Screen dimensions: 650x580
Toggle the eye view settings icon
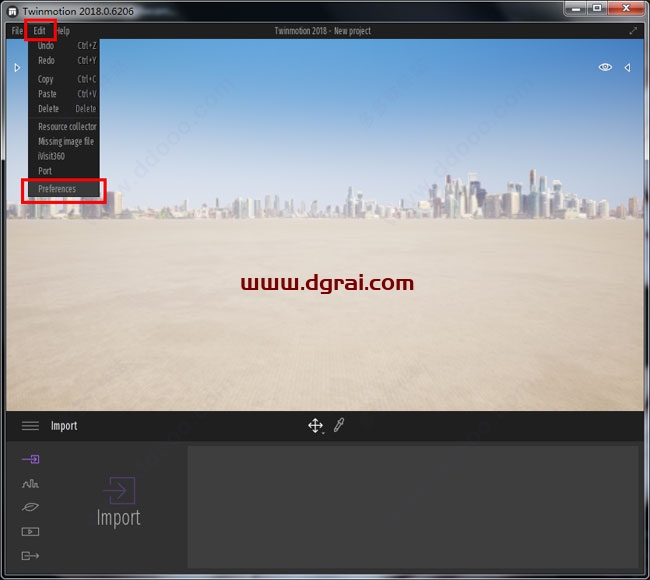pos(605,67)
